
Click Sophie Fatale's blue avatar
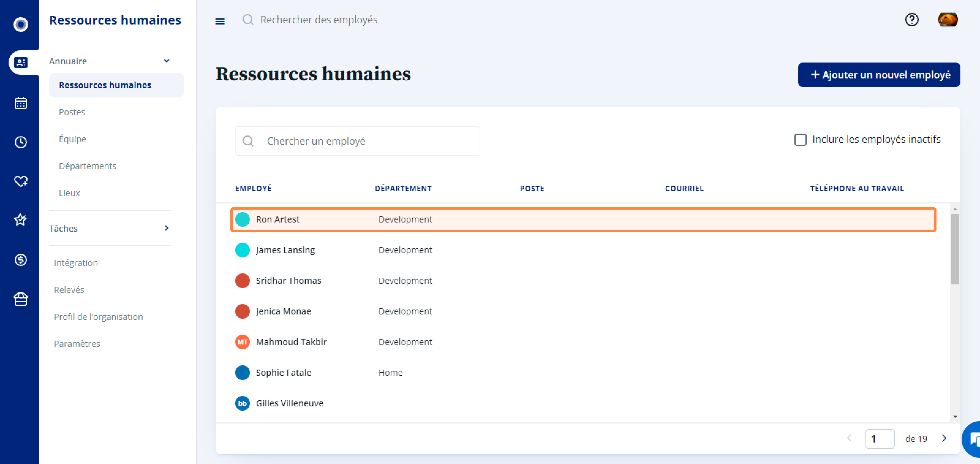point(242,373)
